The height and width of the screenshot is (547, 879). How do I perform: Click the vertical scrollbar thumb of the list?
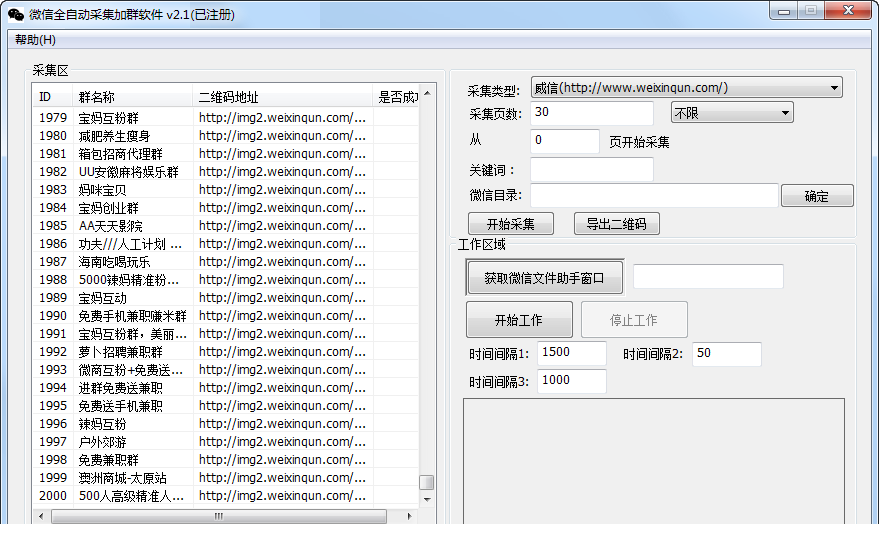427,482
